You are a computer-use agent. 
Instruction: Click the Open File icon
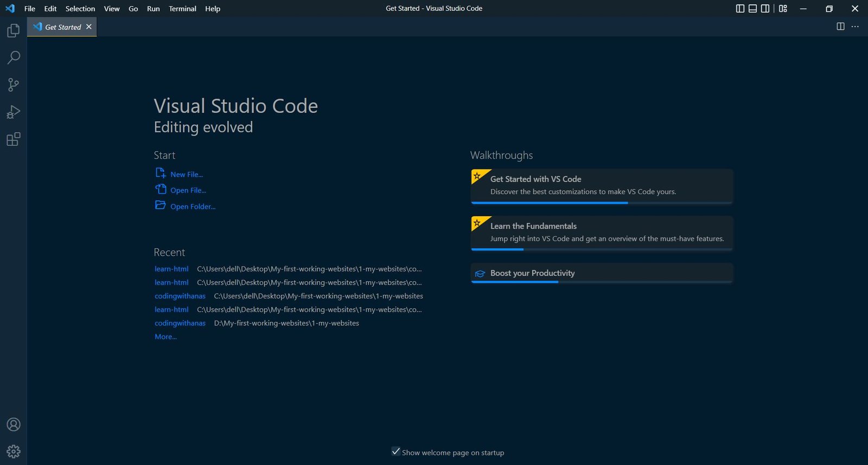point(161,189)
